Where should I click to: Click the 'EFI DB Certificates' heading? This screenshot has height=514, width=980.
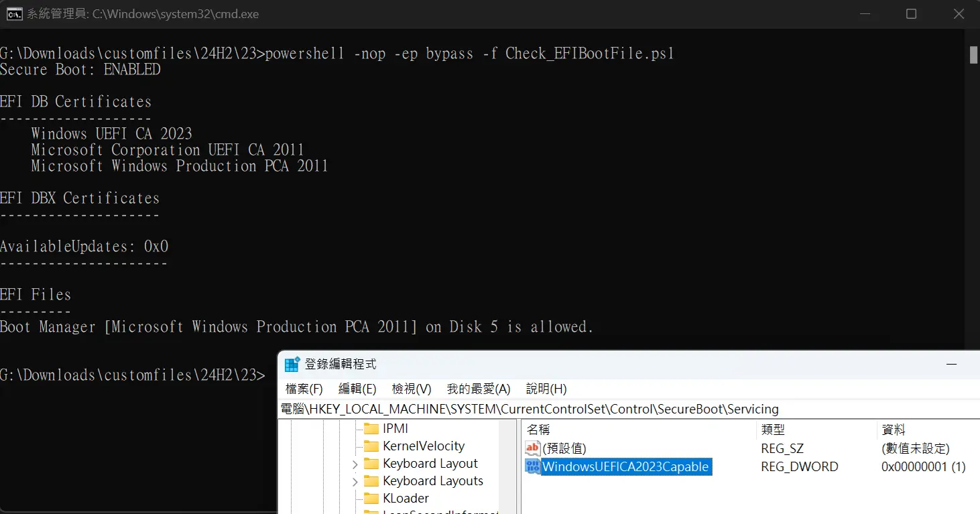tap(76, 102)
